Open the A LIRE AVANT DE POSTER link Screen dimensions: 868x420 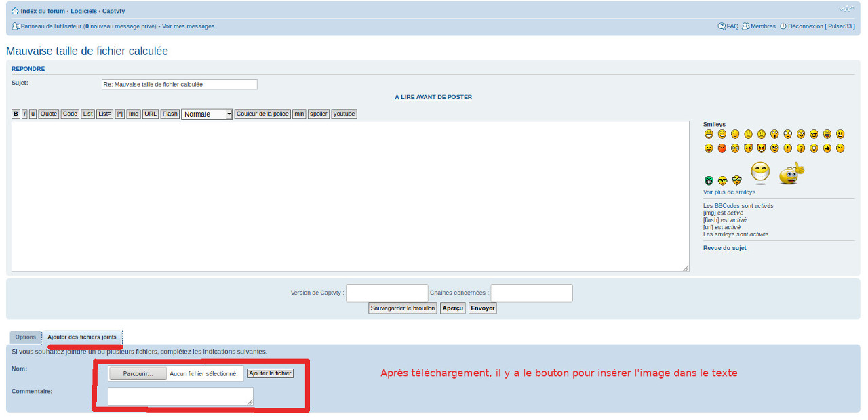pos(433,97)
